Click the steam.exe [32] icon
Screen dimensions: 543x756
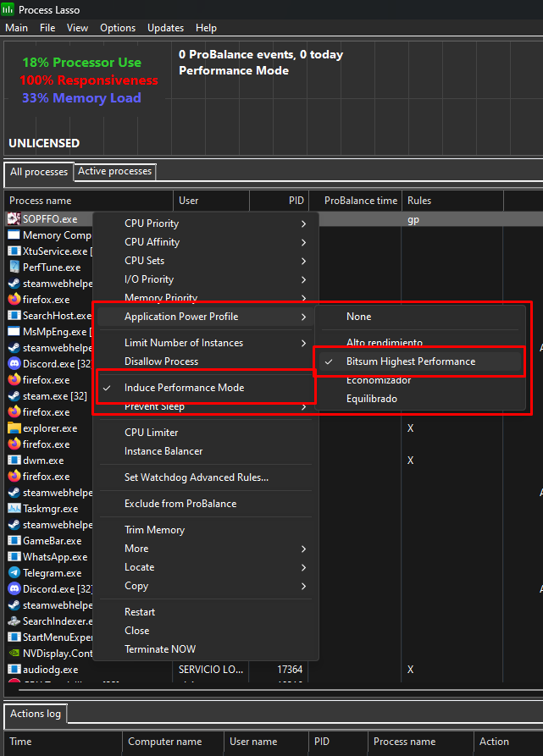click(14, 396)
